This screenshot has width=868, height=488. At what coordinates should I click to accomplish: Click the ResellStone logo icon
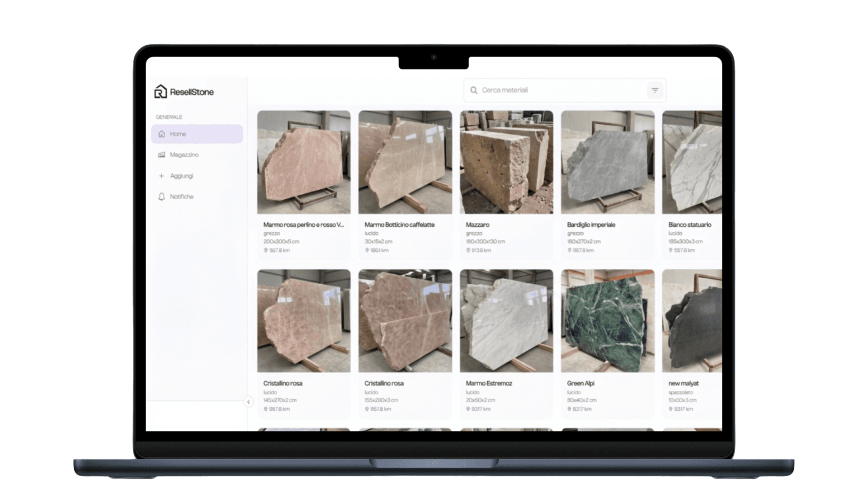160,92
